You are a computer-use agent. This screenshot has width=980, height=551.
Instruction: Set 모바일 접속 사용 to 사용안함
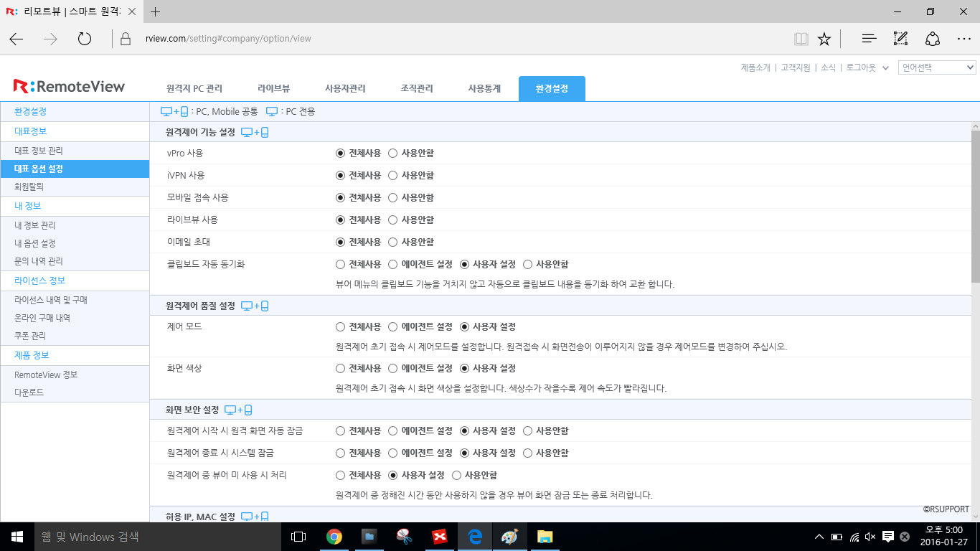(392, 197)
